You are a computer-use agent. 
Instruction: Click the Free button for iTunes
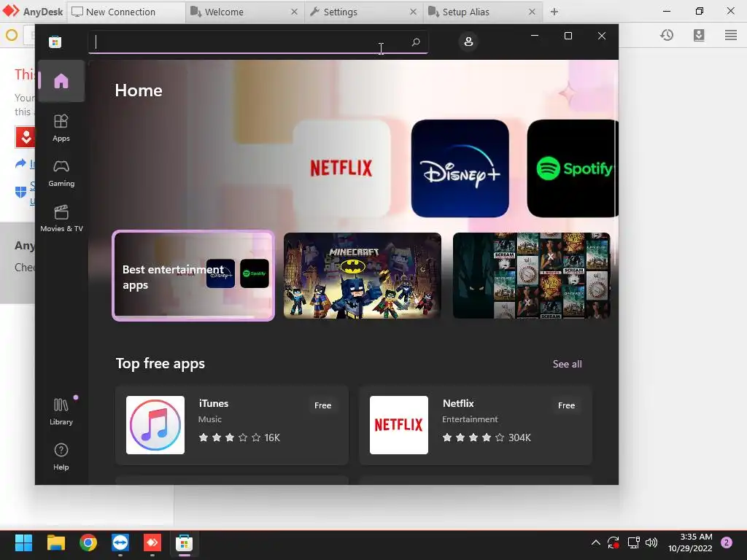322,405
